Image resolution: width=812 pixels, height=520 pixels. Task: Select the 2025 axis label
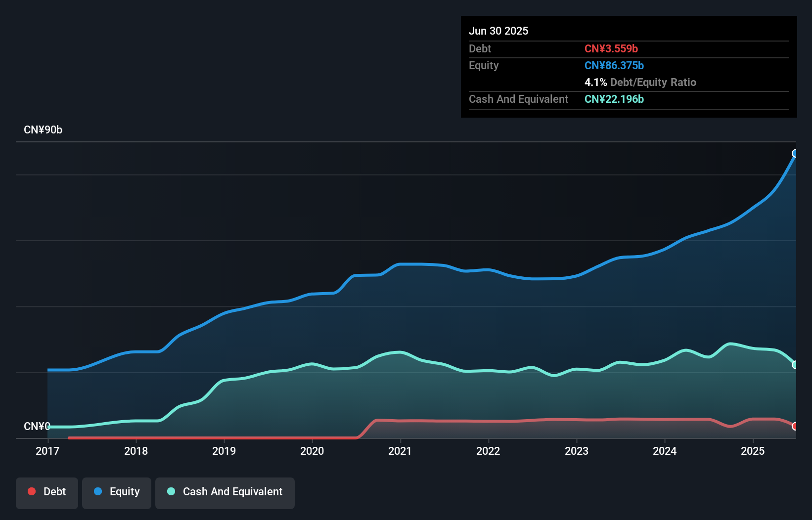(x=753, y=451)
